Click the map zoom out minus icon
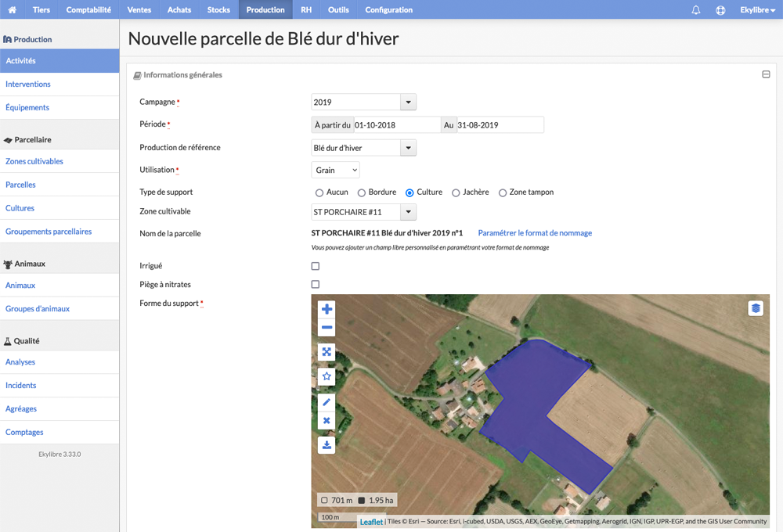Image resolution: width=783 pixels, height=532 pixels. tap(327, 327)
